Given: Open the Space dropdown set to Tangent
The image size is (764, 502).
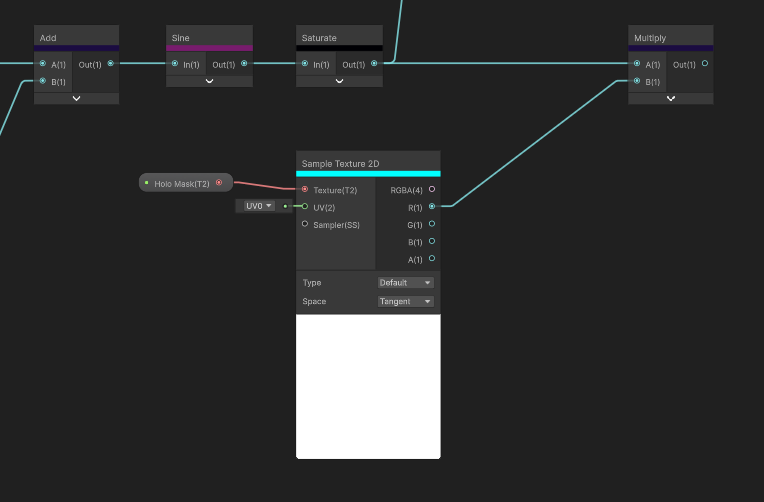Looking at the screenshot, I should click(405, 301).
